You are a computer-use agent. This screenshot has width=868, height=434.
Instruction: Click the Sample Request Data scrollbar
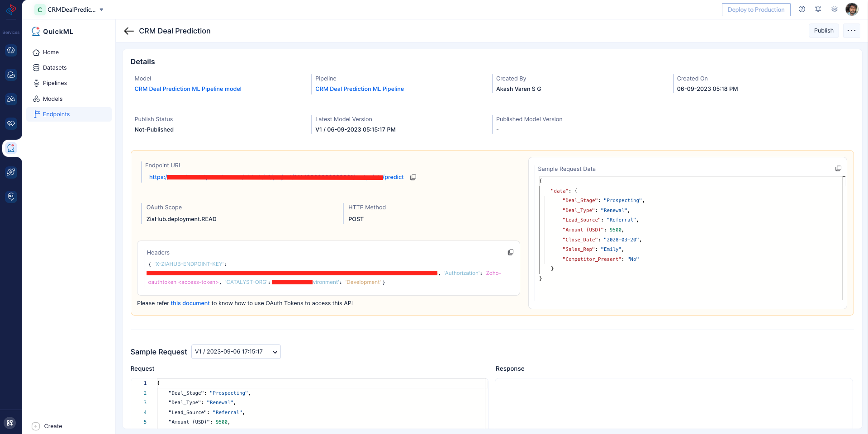tap(844, 237)
